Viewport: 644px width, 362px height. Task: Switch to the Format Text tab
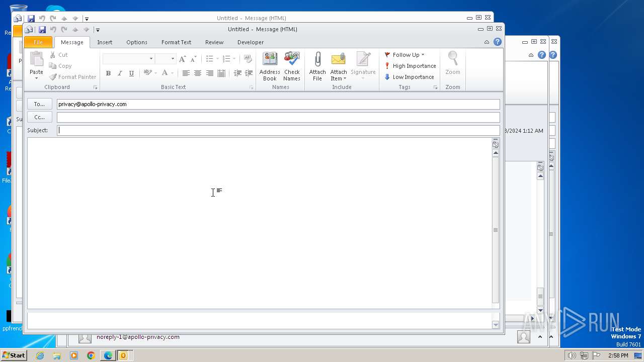[176, 42]
